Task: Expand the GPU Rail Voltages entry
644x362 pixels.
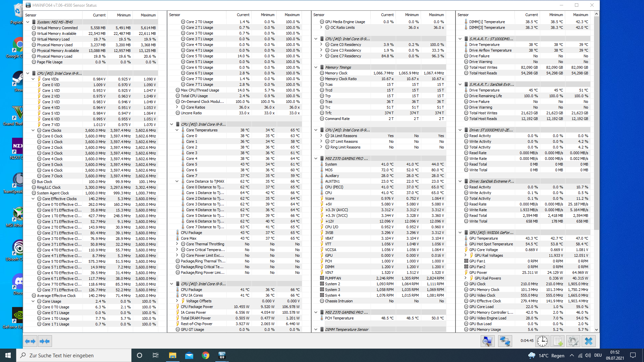Action: point(466,255)
